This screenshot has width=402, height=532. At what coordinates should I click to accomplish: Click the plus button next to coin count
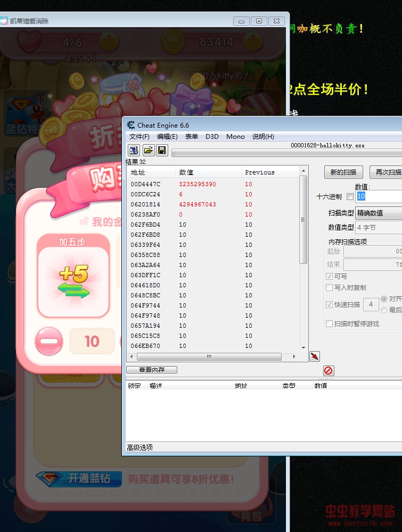pos(253,41)
